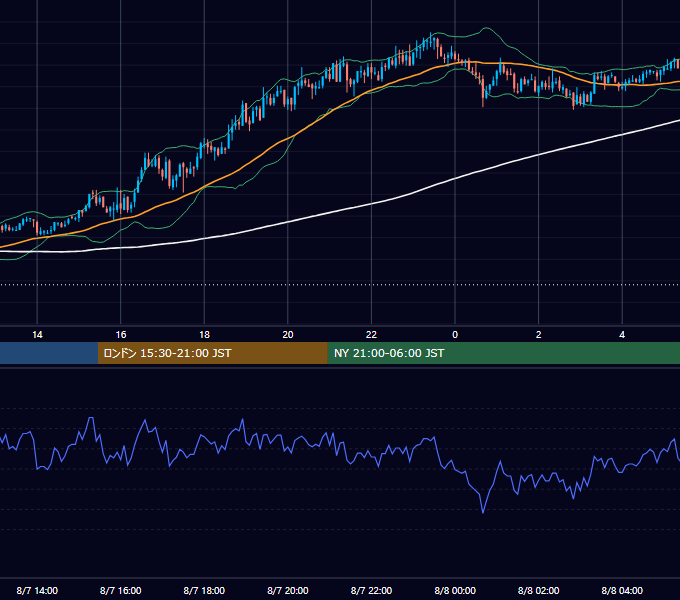Click the "8/8 02:00" date label
The height and width of the screenshot is (600, 680).
click(x=538, y=590)
